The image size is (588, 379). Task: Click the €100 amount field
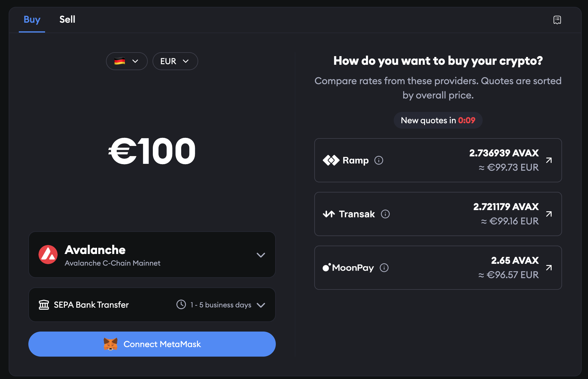(152, 151)
